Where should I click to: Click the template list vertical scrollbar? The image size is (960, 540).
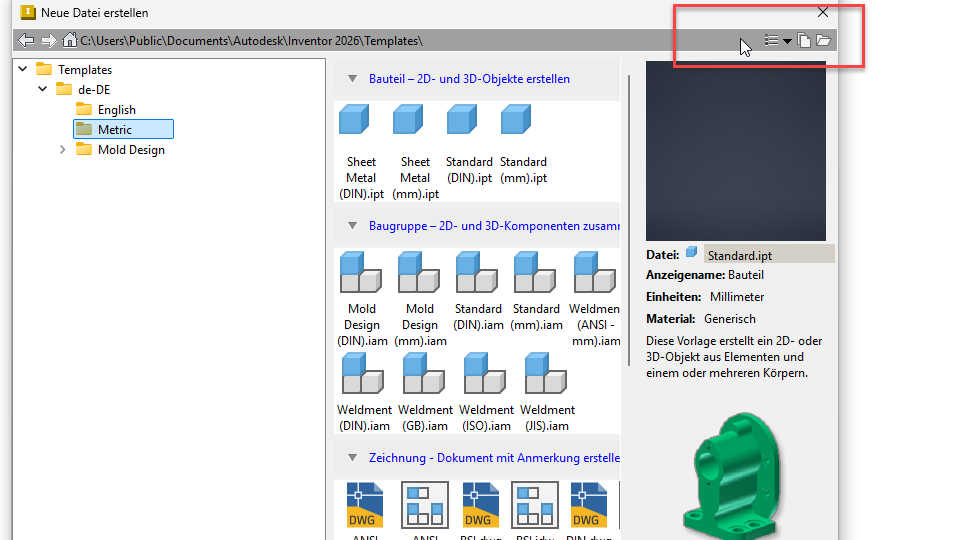629,220
